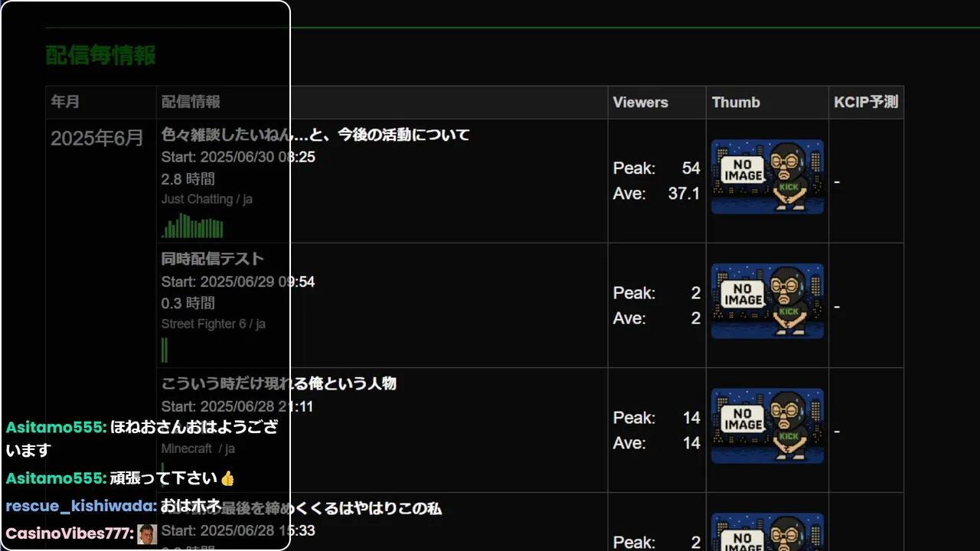Click the avatar emote in CasinoVibes777's message
980x551 pixels.
point(147,534)
